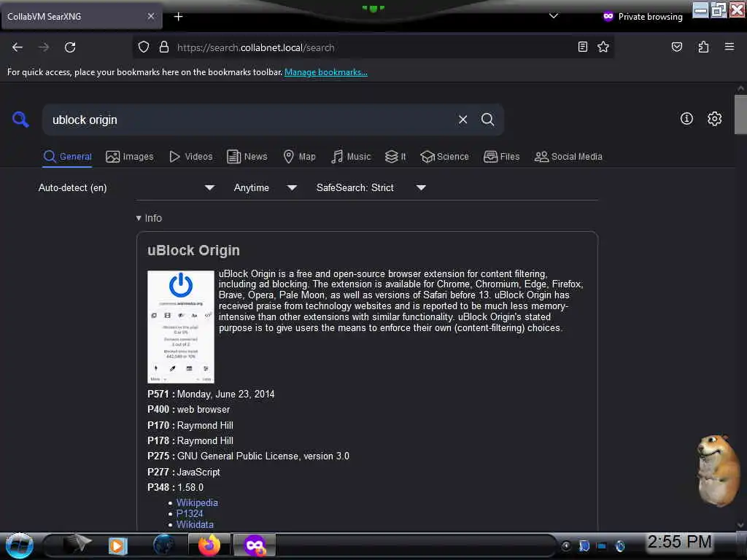Select the private browsing taskbar window icon
This screenshot has width=747, height=560.
pyautogui.click(x=255, y=545)
